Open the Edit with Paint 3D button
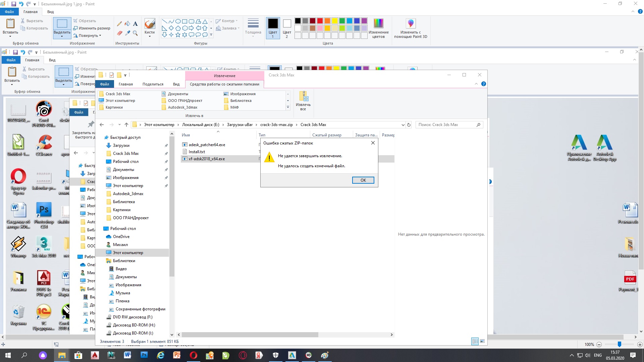The image size is (644, 362). coord(411,23)
